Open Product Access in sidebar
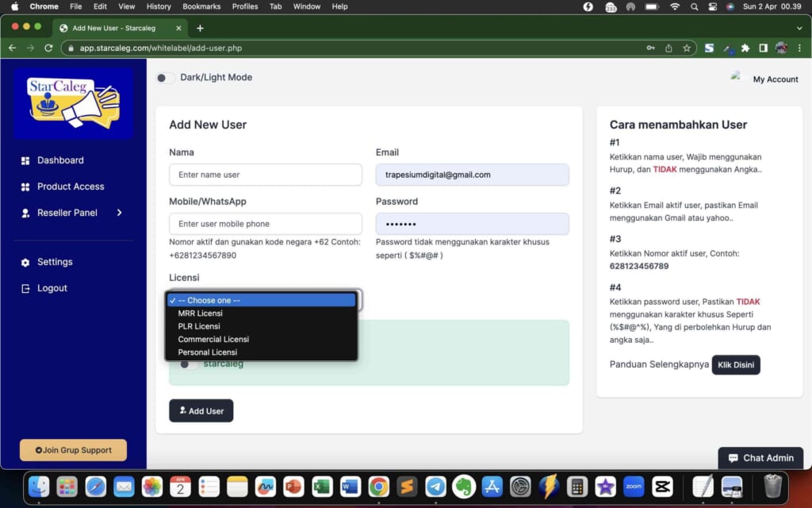The width and height of the screenshot is (812, 508). click(70, 187)
